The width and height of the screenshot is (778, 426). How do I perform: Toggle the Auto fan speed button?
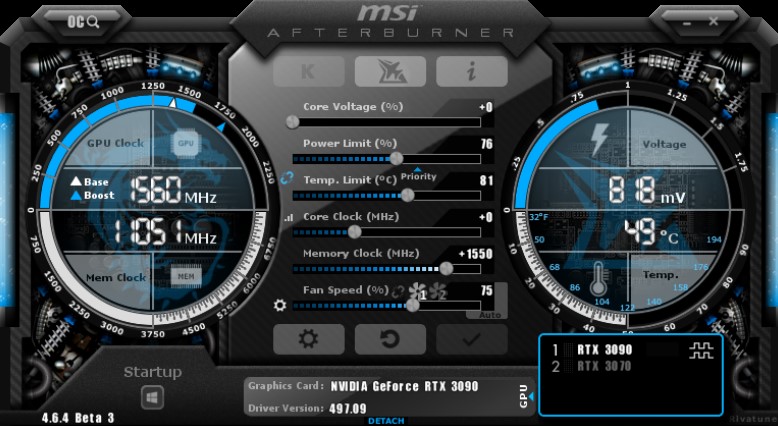point(490,315)
